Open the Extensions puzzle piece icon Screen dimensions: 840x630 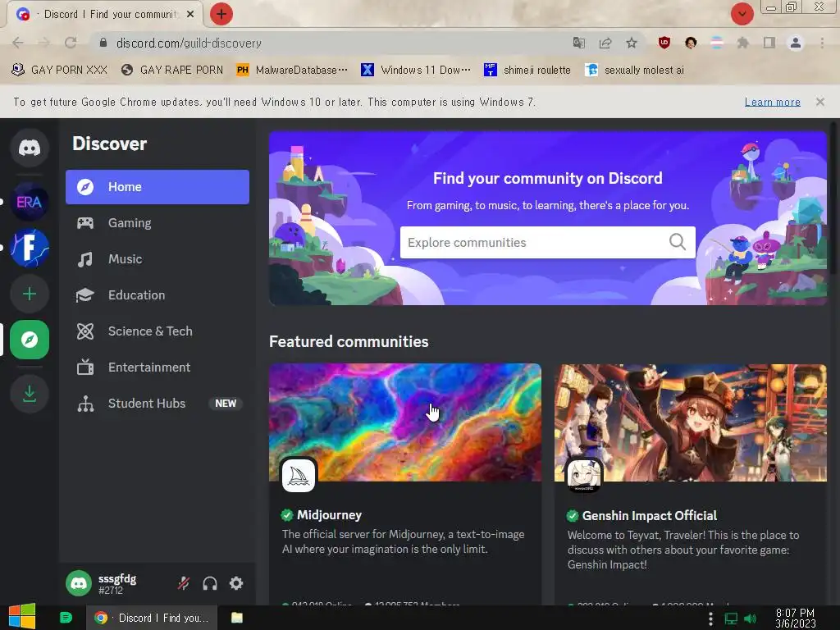(742, 43)
